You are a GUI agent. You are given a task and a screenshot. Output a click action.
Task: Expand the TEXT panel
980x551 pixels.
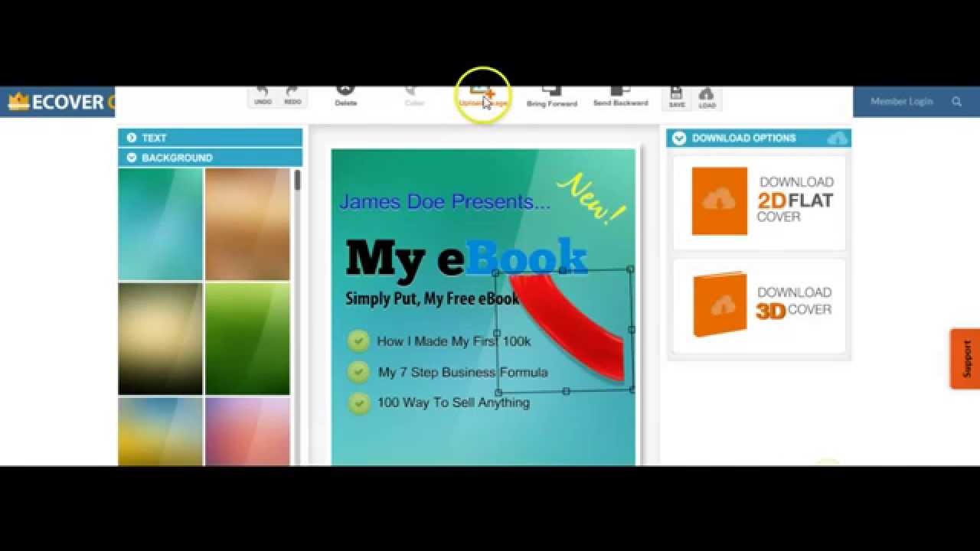click(211, 138)
